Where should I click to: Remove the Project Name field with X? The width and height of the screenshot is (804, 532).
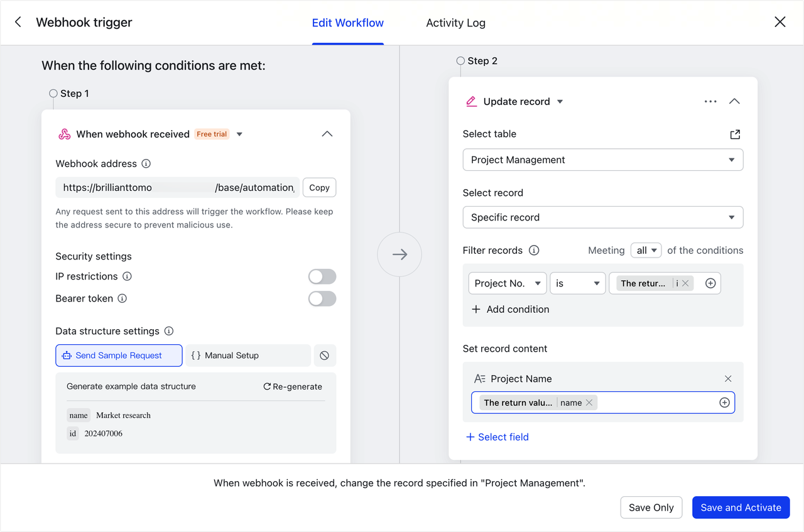click(728, 379)
